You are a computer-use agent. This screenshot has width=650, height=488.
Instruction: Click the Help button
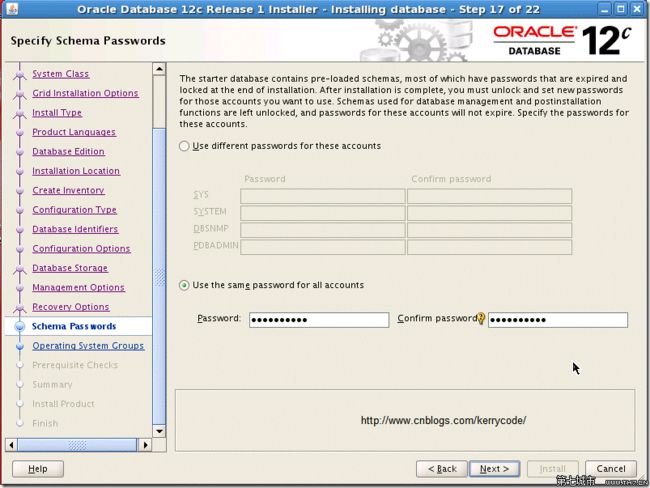(38, 469)
